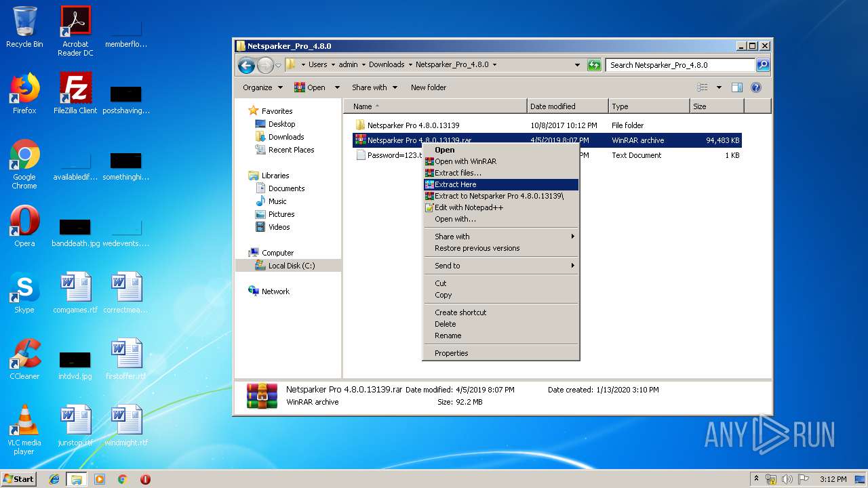The image size is (868, 488).
Task: Sort by Size column header
Action: 717,106
